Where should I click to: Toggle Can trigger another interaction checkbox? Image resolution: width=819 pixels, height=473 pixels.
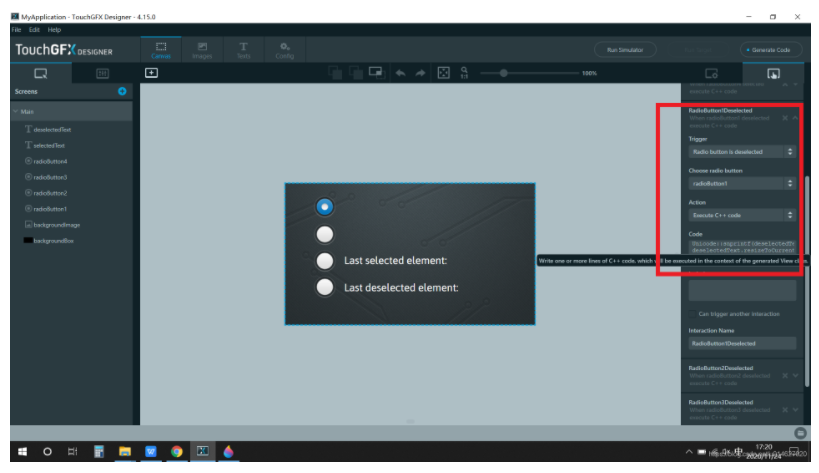[x=692, y=314]
